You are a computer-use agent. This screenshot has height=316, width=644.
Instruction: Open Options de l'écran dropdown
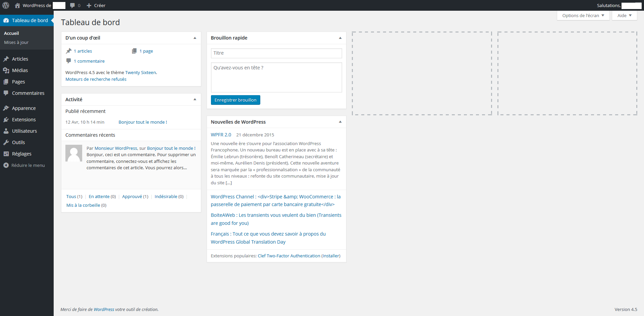pos(583,15)
